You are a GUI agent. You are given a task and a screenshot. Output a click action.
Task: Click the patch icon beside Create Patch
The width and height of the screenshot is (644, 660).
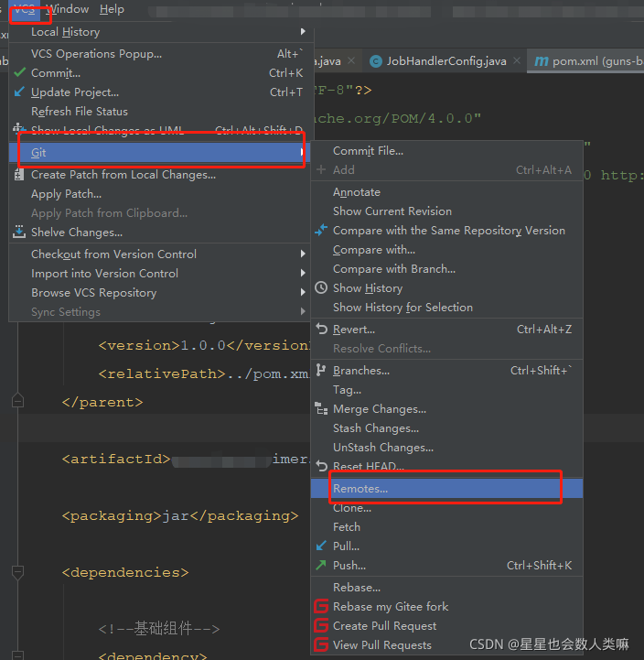[19, 174]
